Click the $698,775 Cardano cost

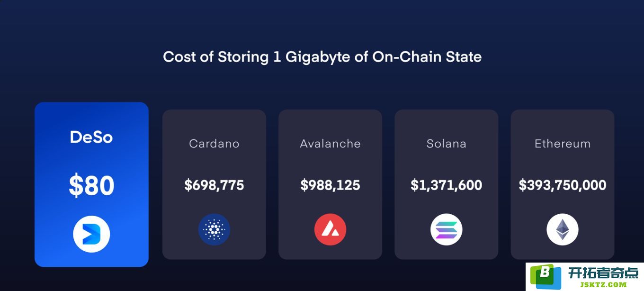click(214, 185)
